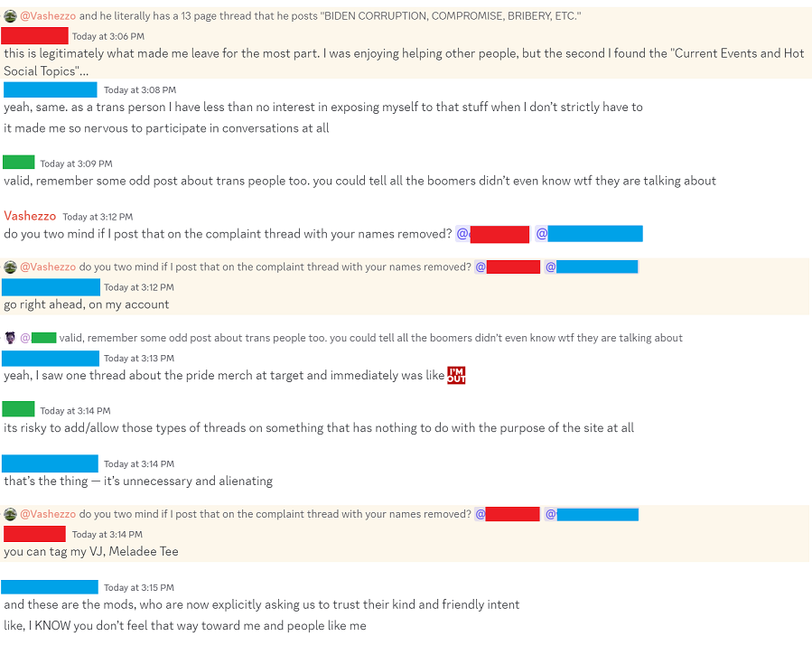Click the I'M OUT emoji
The height and width of the screenshot is (645, 812).
point(456,375)
